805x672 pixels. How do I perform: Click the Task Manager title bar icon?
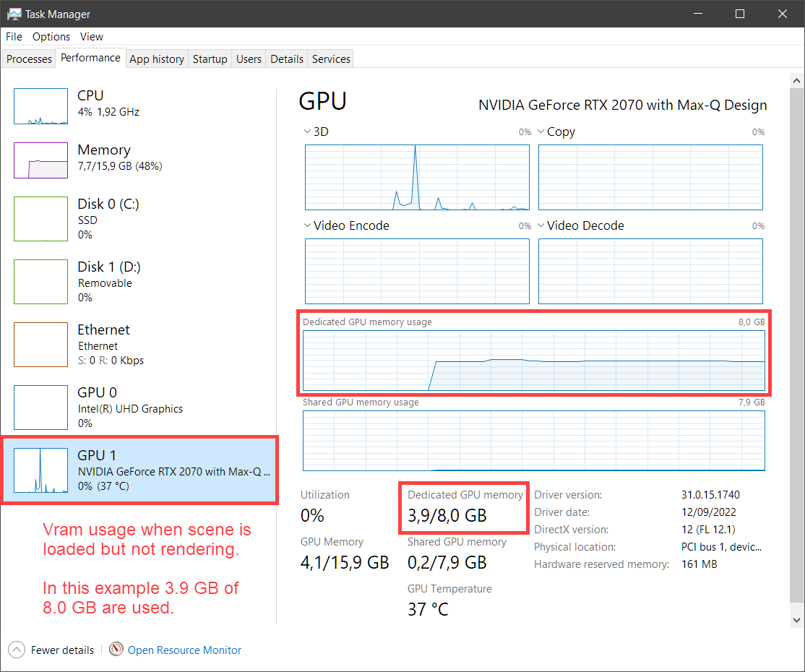(14, 14)
